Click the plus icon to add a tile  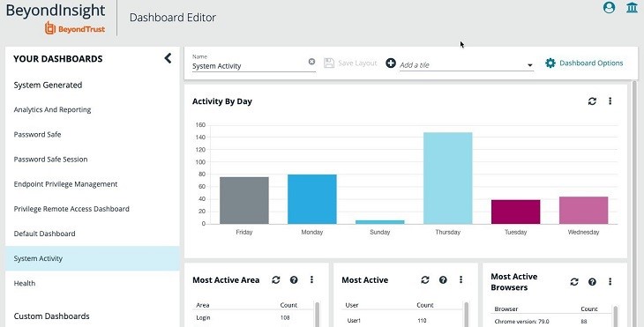click(391, 63)
